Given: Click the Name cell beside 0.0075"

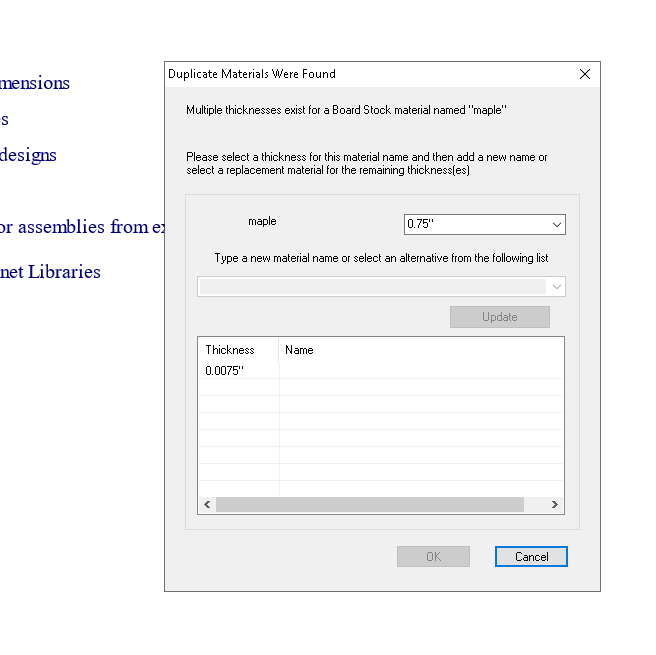Looking at the screenshot, I should pos(420,371).
